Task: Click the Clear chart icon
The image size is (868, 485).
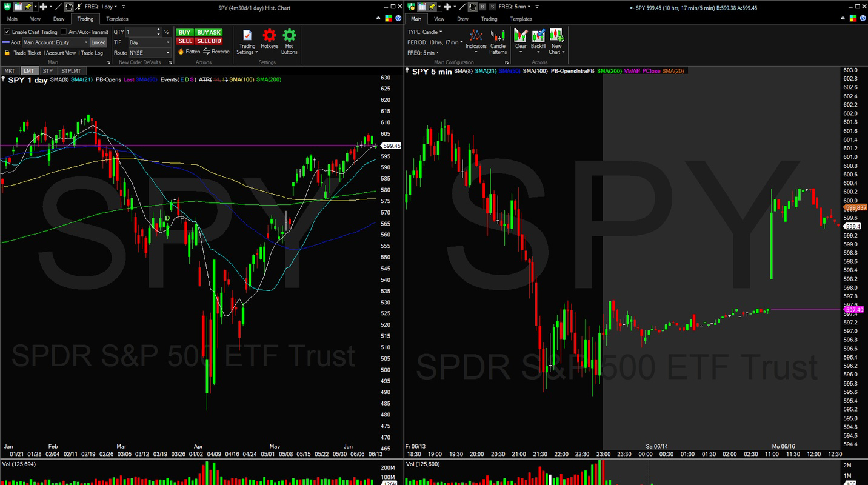Action: [521, 35]
